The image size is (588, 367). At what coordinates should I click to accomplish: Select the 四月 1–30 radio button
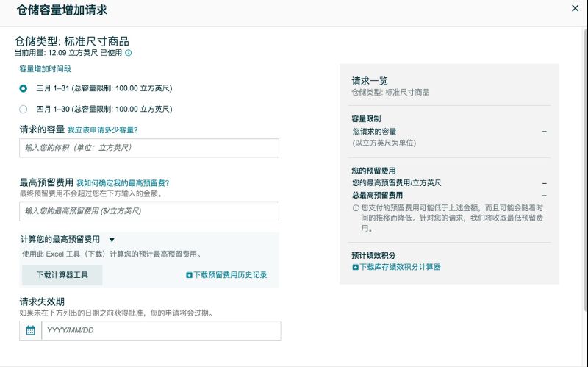24,109
